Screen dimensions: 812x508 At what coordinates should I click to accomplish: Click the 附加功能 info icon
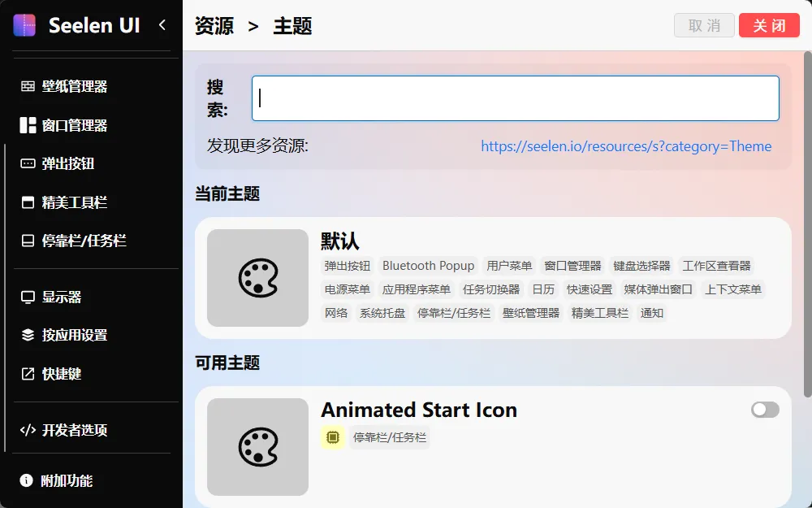tap(26, 480)
